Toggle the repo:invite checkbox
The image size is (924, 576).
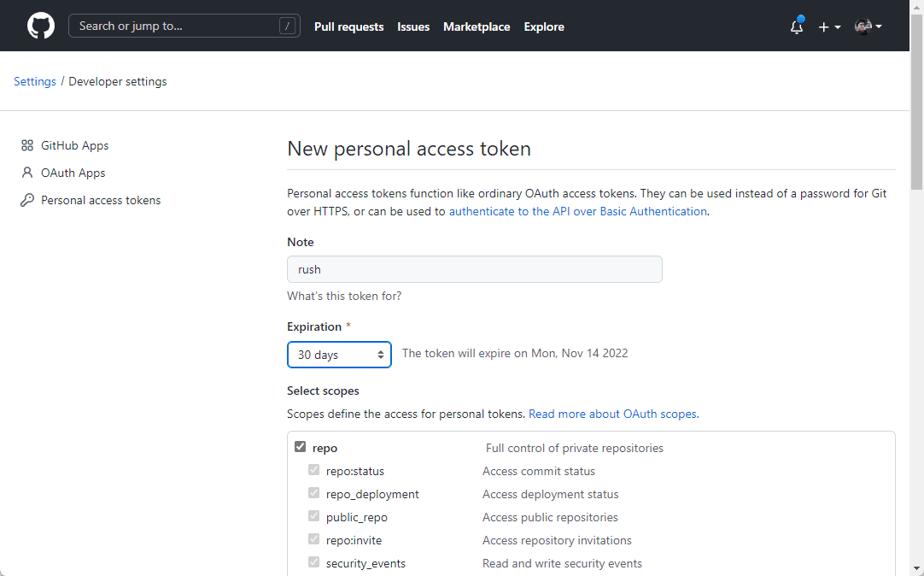pos(313,538)
